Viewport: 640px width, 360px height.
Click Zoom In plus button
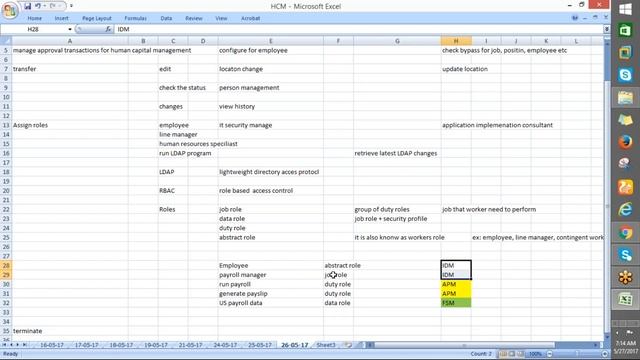604,354
